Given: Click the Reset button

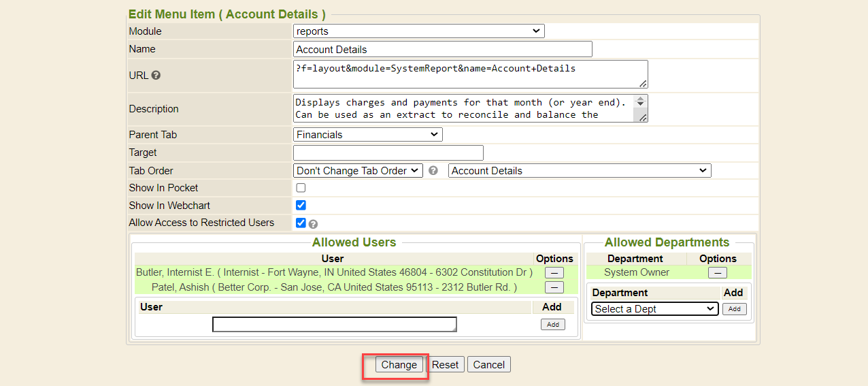Looking at the screenshot, I should point(445,365).
